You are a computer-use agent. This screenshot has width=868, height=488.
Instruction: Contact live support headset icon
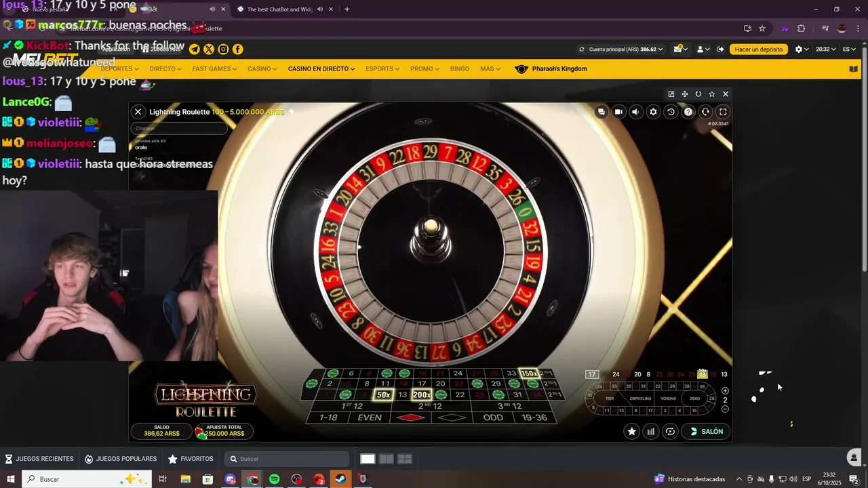coord(705,112)
